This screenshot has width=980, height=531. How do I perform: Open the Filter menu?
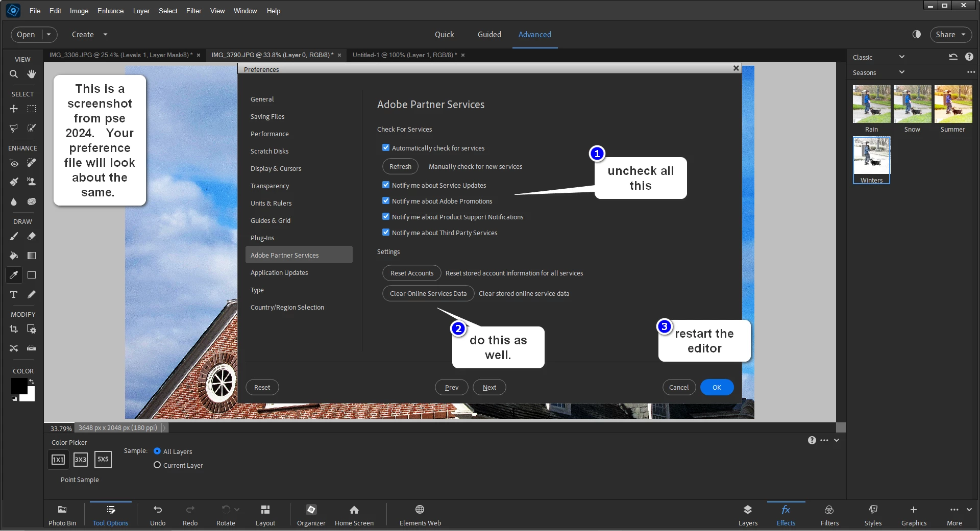click(x=193, y=11)
